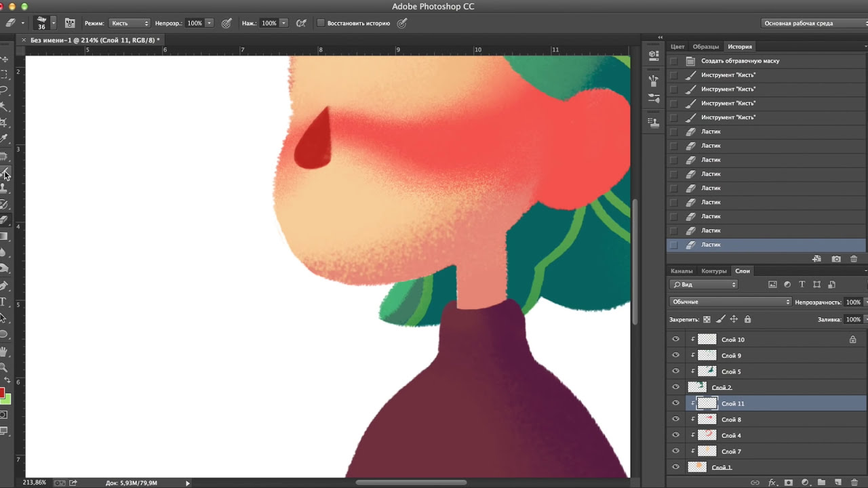The width and height of the screenshot is (868, 488).
Task: Open the Режим dropdown showing Кисть
Action: pos(129,23)
